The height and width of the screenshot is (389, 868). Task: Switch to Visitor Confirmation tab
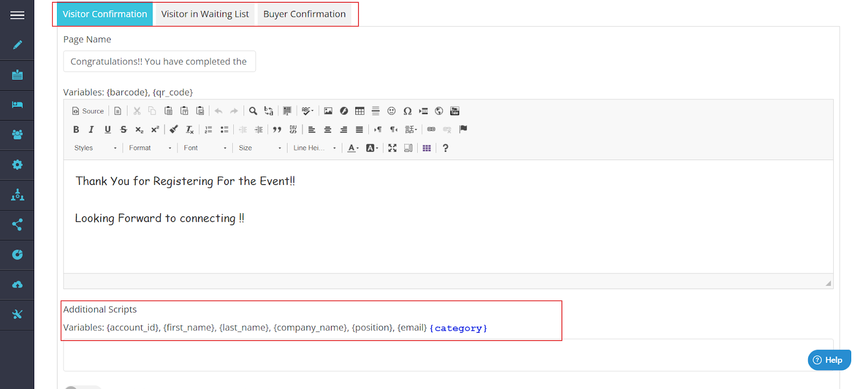[105, 14]
